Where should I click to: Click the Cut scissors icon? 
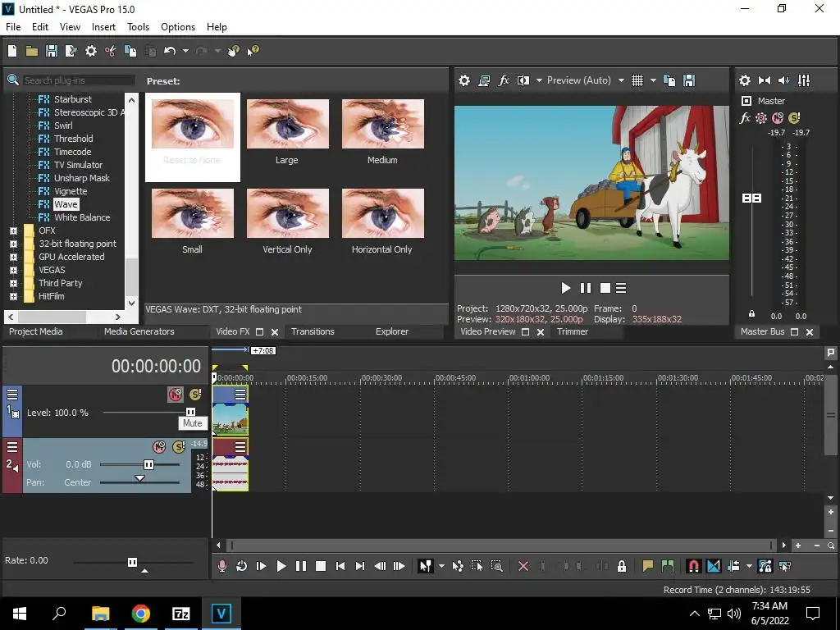pos(111,51)
